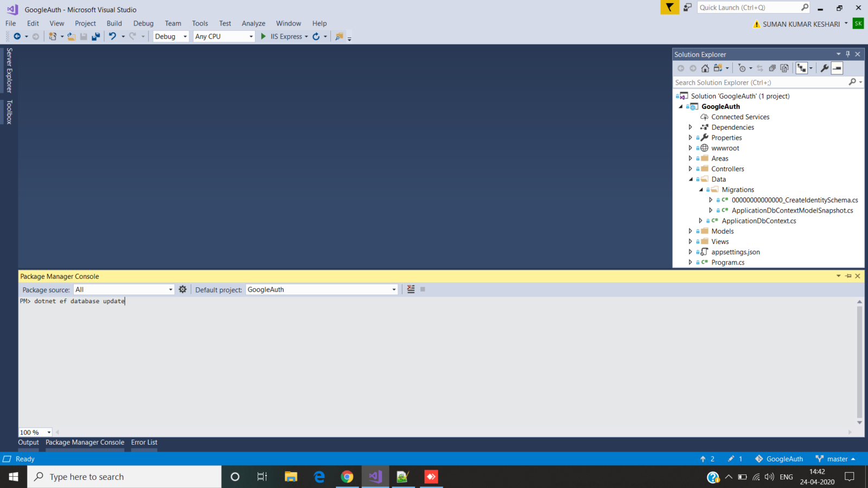Screen dimensions: 868x488
Task: Select appsettings.json in Solution Explorer
Action: coord(736,252)
